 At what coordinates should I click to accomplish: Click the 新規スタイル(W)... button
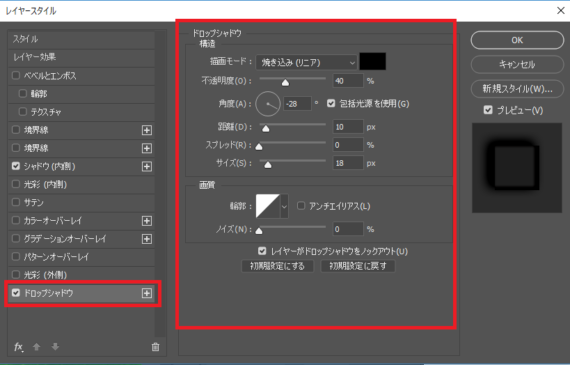coord(517,89)
